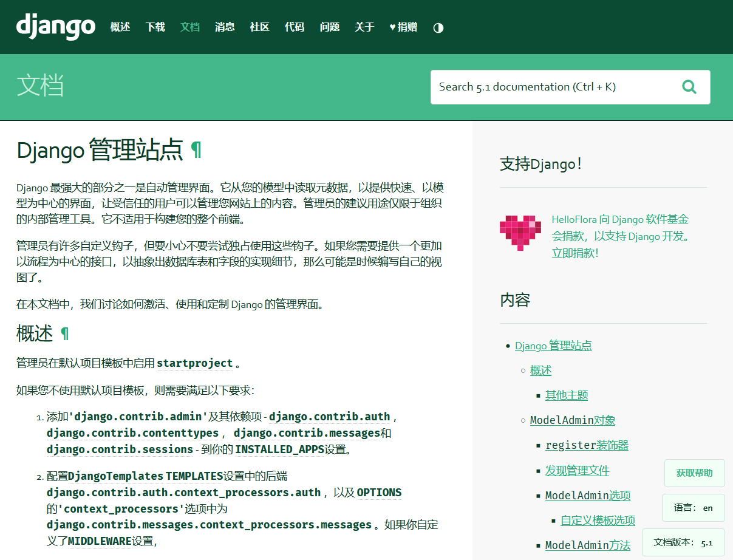Click the Django logo
This screenshot has width=733, height=560.
coord(55,26)
